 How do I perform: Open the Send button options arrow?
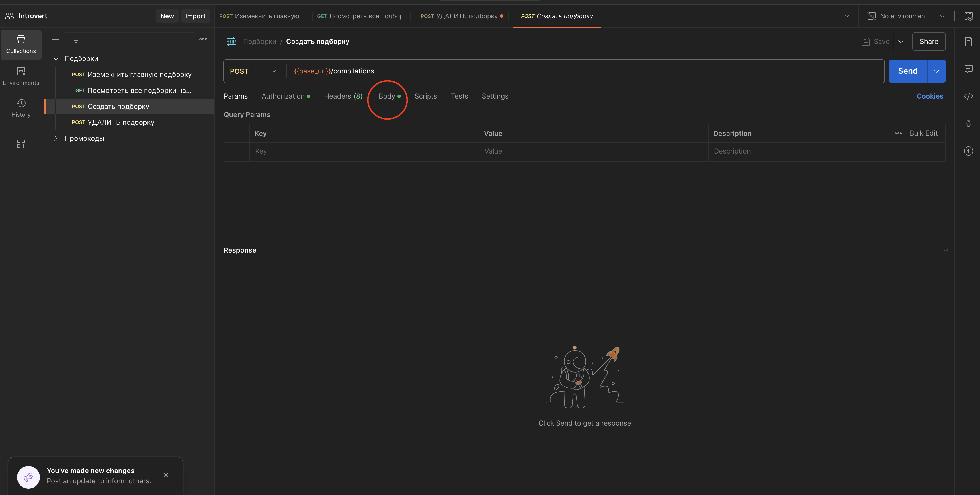coord(936,71)
